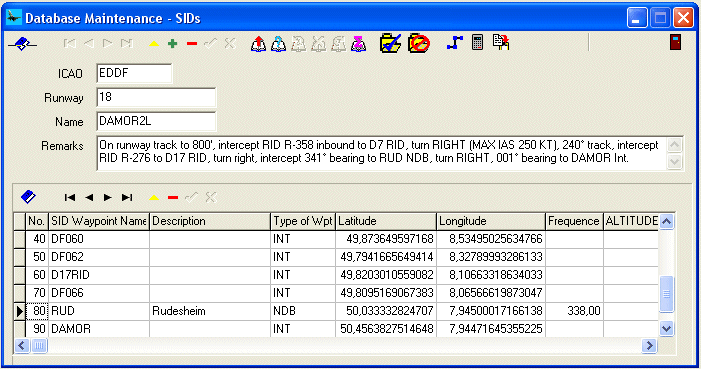Click the book icon with blue question mark

279,43
